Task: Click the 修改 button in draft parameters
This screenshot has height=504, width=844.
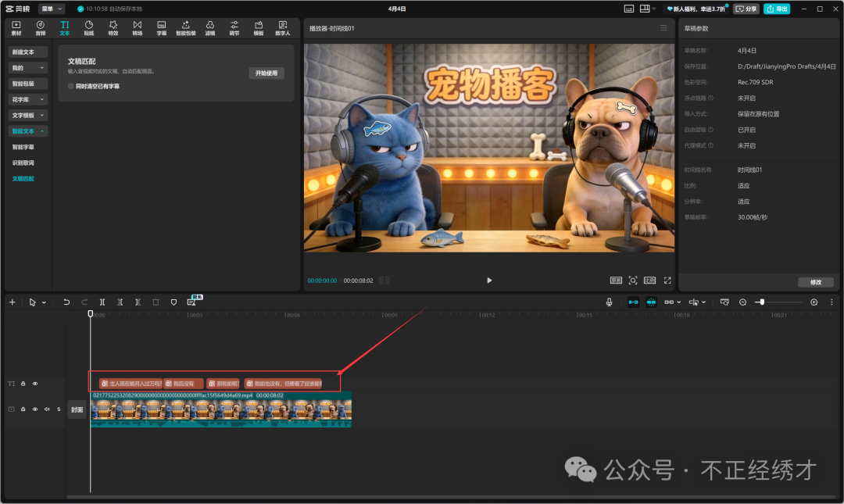Action: pyautogui.click(x=816, y=282)
